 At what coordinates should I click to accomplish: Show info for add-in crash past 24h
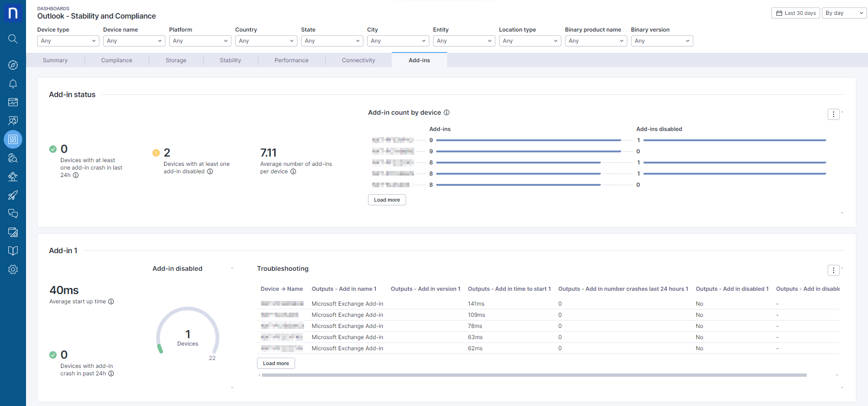[x=111, y=373]
